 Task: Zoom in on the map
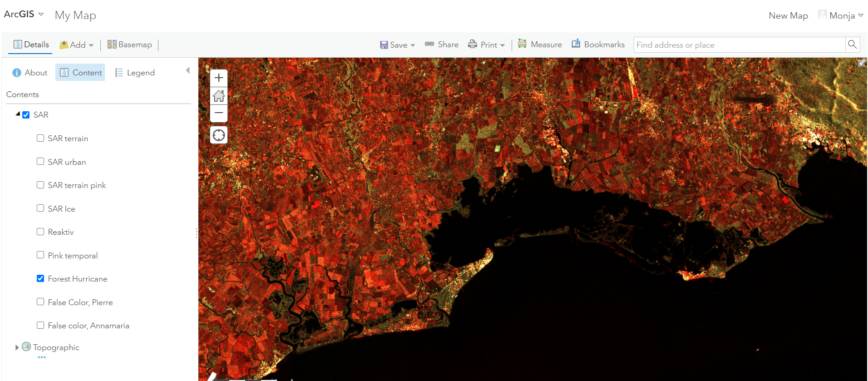(x=219, y=78)
